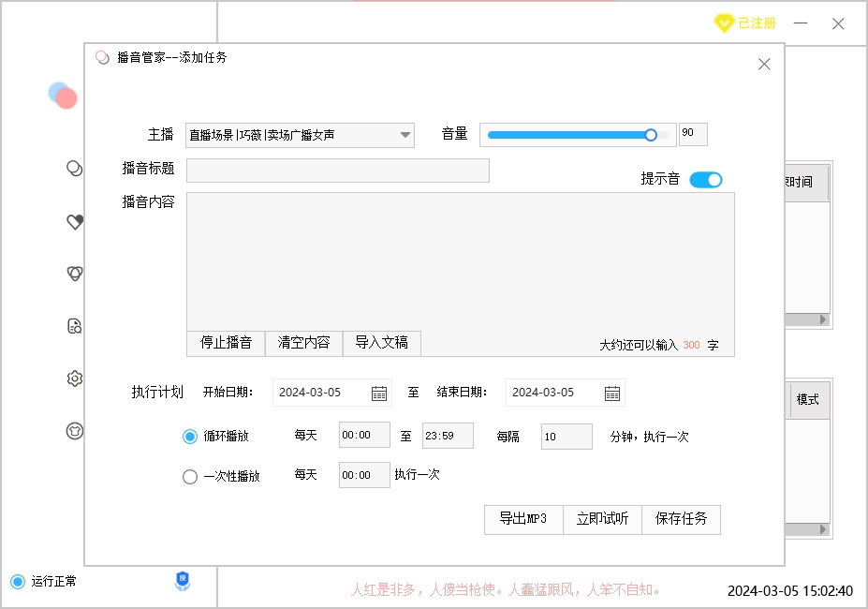Image resolution: width=868 pixels, height=609 pixels.
Task: Toggle the 提示音 switch off
Action: tap(706, 180)
